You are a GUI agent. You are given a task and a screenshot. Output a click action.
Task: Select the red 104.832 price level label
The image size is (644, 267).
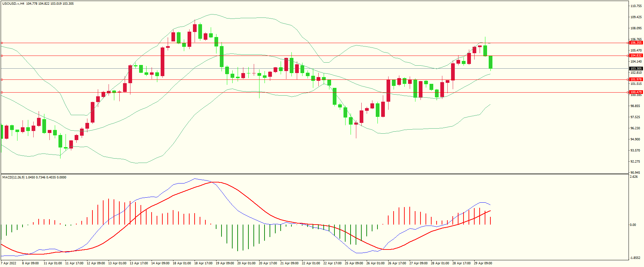(x=636, y=56)
